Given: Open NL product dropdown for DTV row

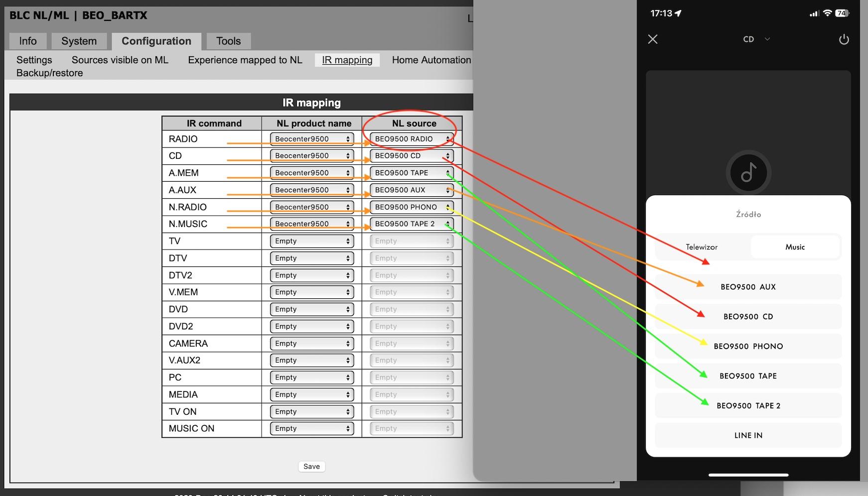Looking at the screenshot, I should (312, 258).
